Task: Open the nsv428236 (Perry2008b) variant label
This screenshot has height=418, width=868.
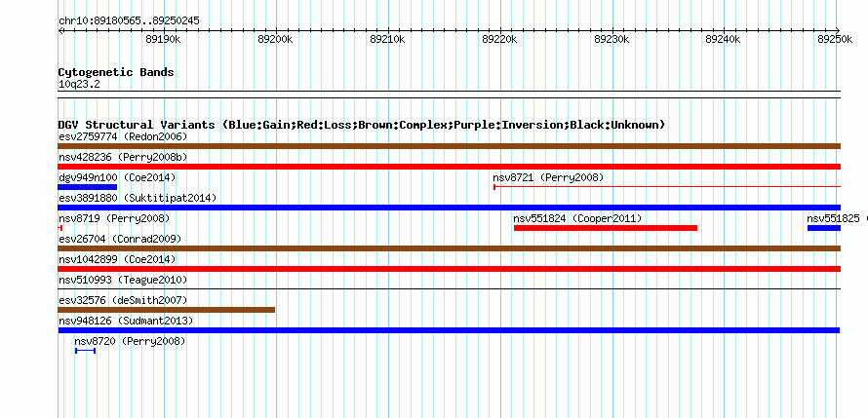Action: point(123,157)
